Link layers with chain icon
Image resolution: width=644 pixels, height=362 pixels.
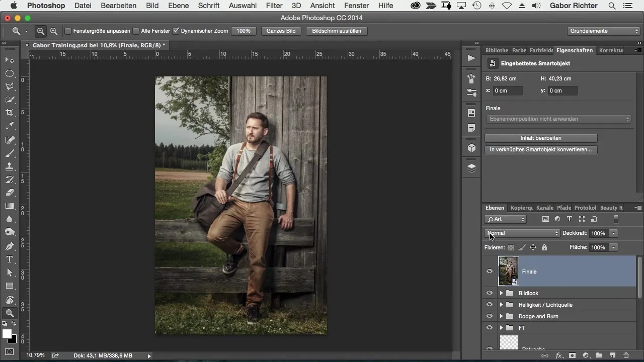(x=545, y=355)
